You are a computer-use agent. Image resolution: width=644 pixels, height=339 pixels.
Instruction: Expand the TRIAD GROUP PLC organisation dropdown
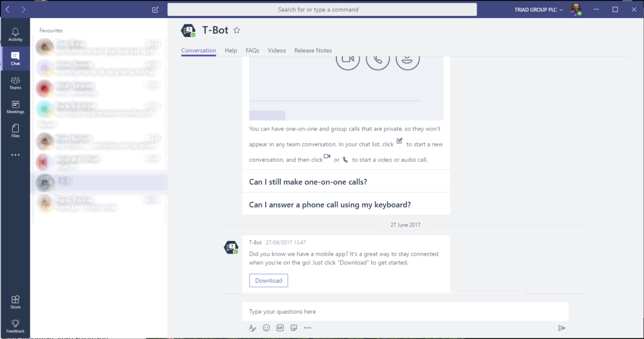[538, 9]
